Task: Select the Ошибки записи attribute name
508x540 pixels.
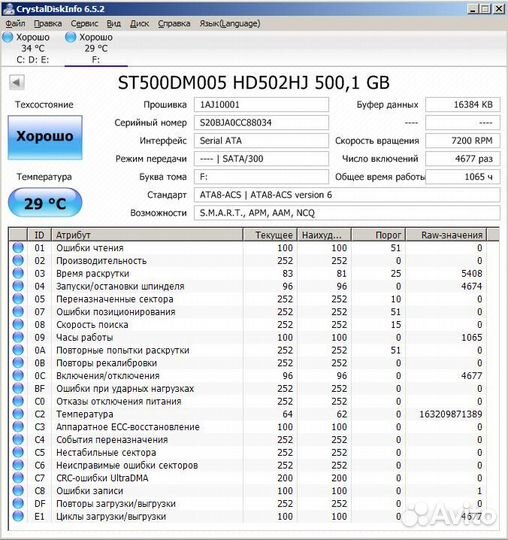Action: coord(90,491)
